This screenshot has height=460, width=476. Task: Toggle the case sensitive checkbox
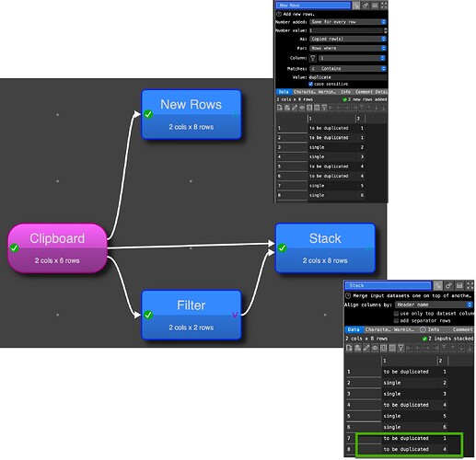click(x=310, y=84)
